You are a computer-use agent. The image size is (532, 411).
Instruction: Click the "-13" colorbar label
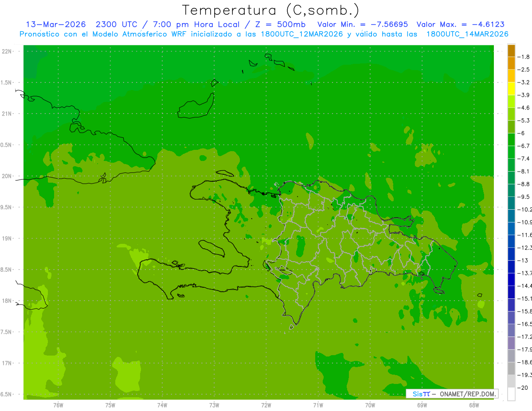[x=523, y=260]
